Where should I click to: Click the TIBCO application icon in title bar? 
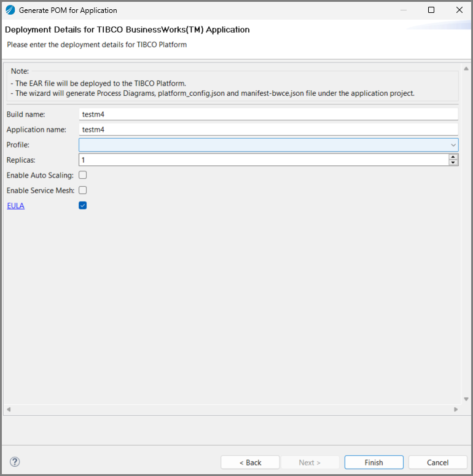pyautogui.click(x=10, y=10)
